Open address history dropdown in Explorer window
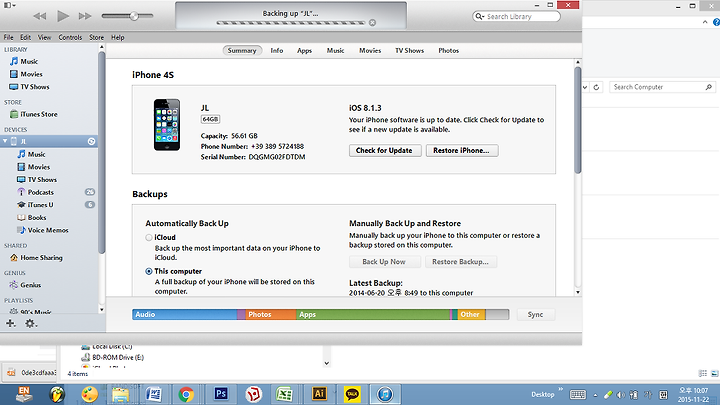 tap(585, 87)
